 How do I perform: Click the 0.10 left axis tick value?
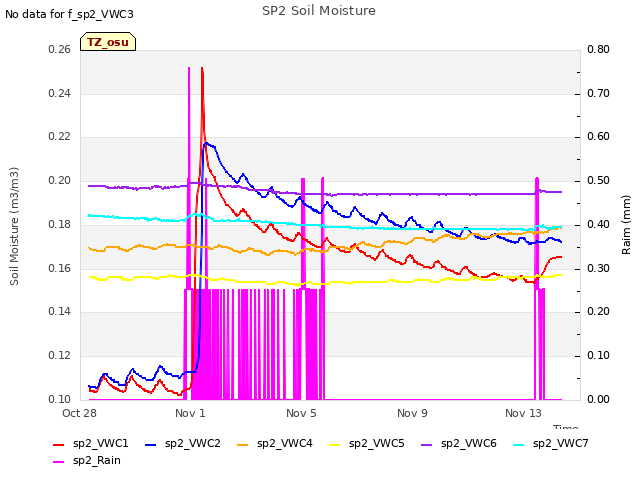click(x=60, y=399)
